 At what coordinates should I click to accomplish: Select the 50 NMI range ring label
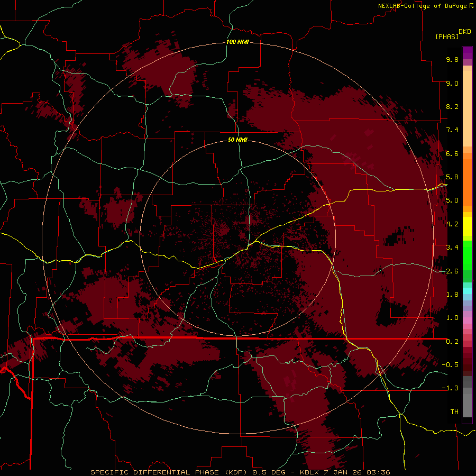[x=237, y=140]
